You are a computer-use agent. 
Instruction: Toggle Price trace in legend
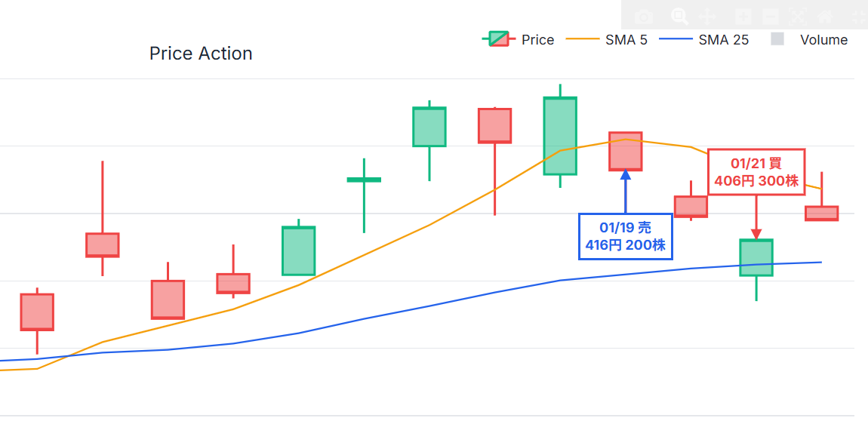[537, 40]
